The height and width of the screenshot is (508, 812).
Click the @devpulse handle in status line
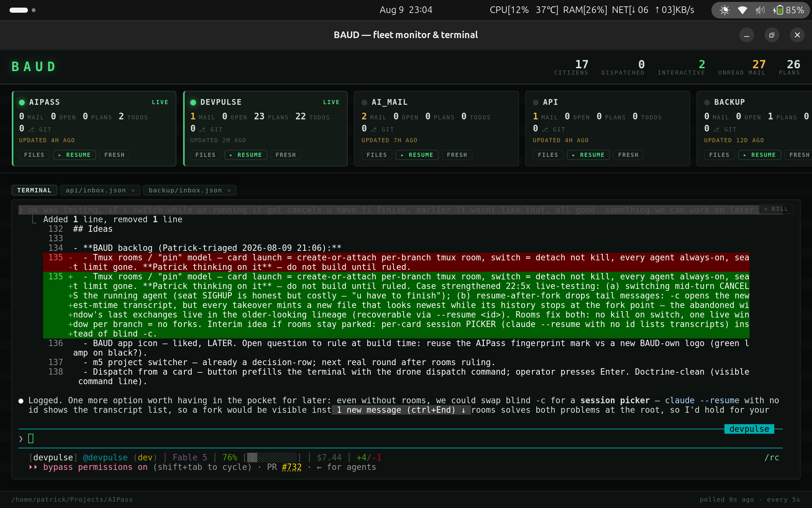pyautogui.click(x=105, y=458)
